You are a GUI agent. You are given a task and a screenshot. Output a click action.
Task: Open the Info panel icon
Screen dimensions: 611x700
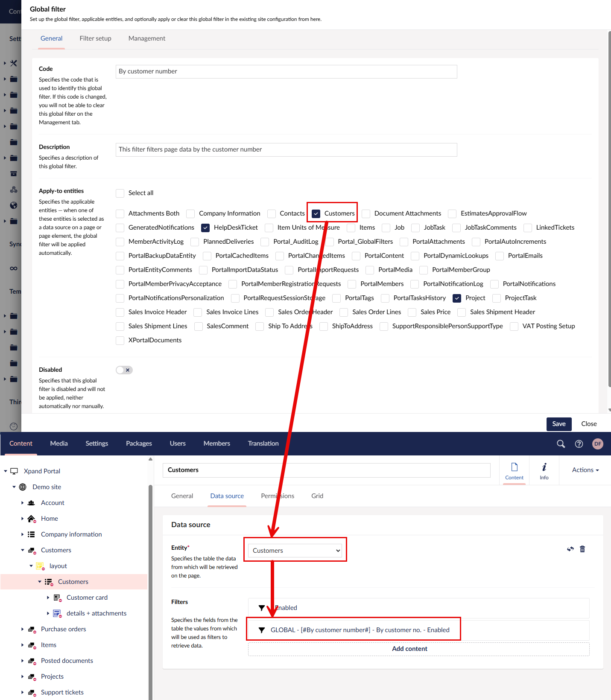point(544,470)
